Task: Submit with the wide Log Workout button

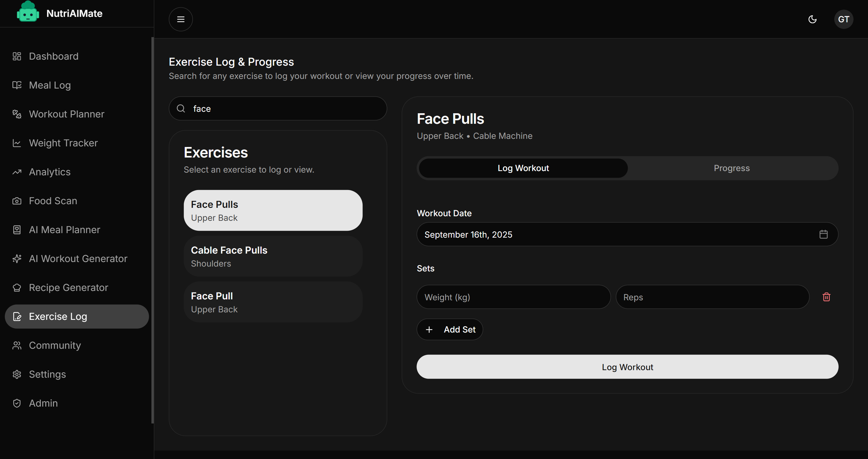Action: pos(627,367)
